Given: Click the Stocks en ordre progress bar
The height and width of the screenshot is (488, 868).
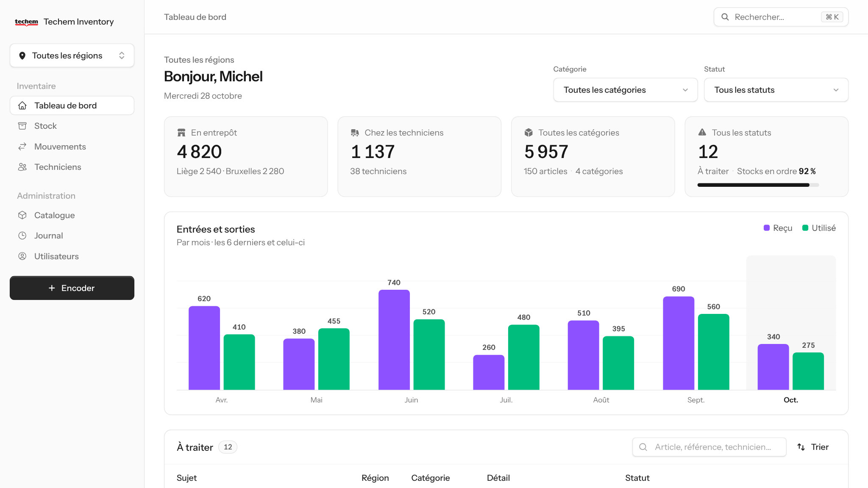Looking at the screenshot, I should (x=758, y=185).
